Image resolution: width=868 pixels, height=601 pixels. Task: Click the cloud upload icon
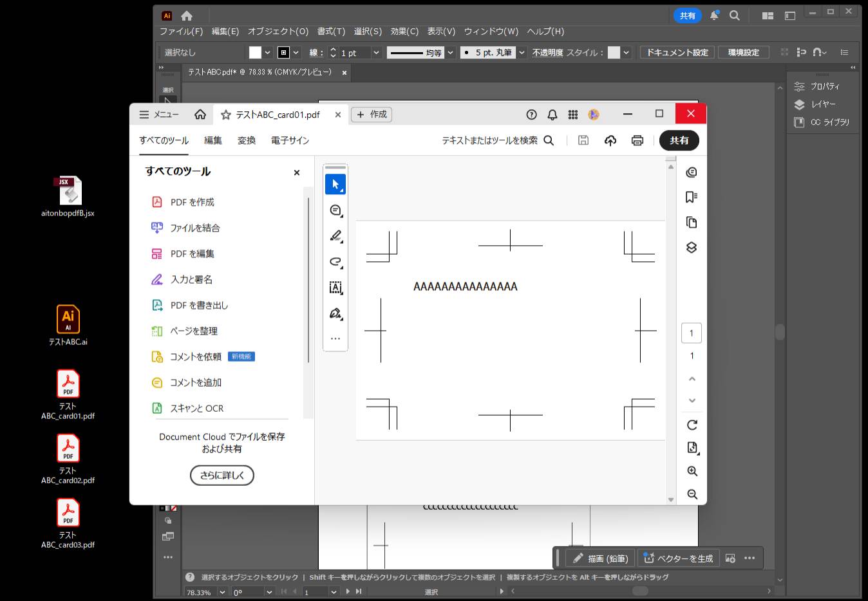pos(610,140)
